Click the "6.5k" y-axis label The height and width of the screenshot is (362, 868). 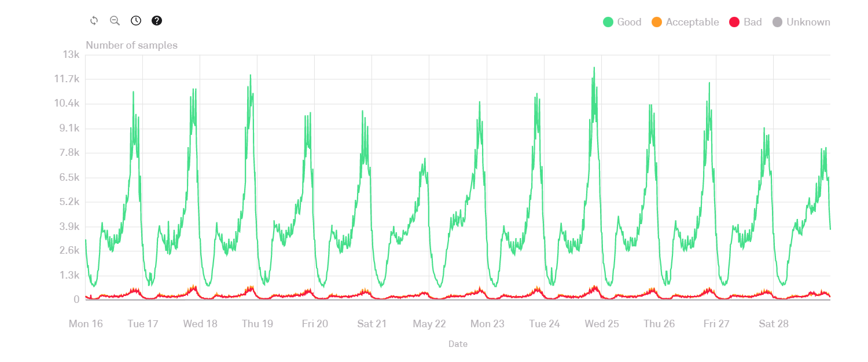pos(69,177)
